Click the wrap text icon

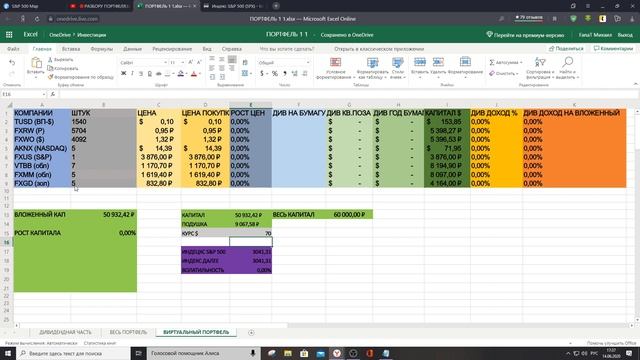(245, 62)
